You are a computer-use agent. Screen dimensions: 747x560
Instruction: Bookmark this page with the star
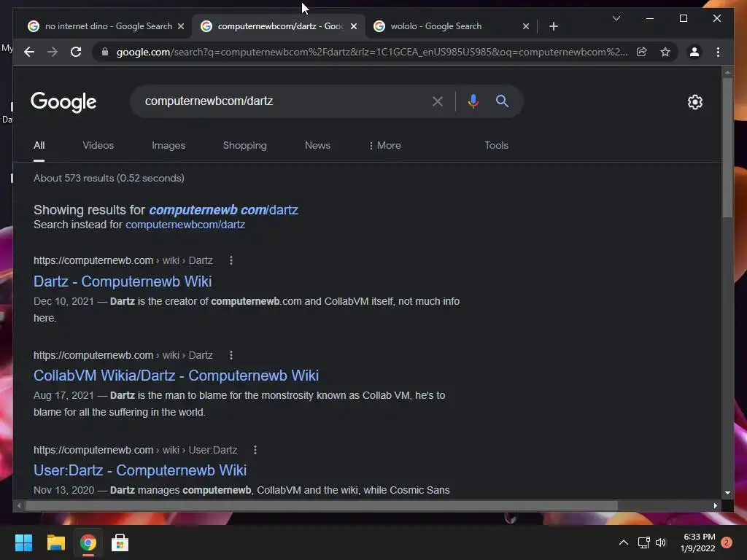[x=665, y=52]
